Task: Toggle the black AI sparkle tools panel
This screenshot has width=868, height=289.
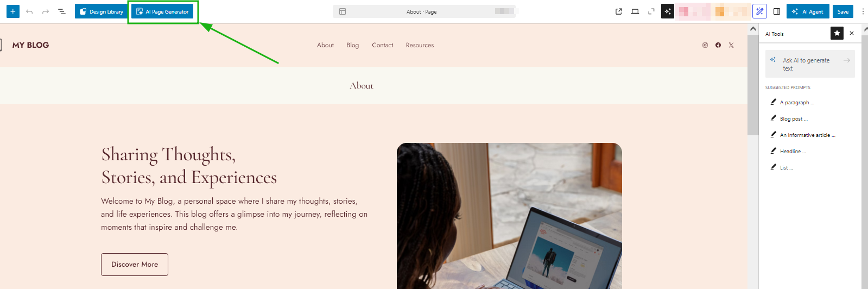Action: pyautogui.click(x=668, y=11)
